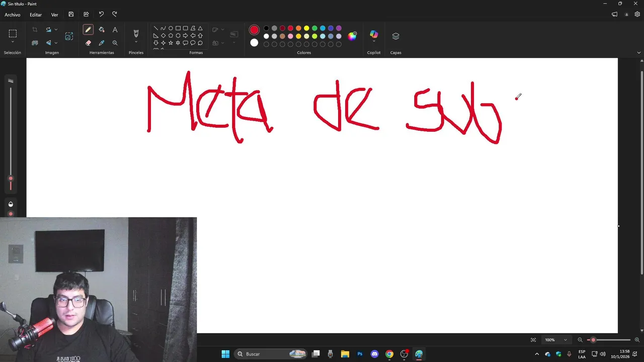Image resolution: width=644 pixels, height=362 pixels.
Task: Click the Crop image icon
Action: coord(35,30)
